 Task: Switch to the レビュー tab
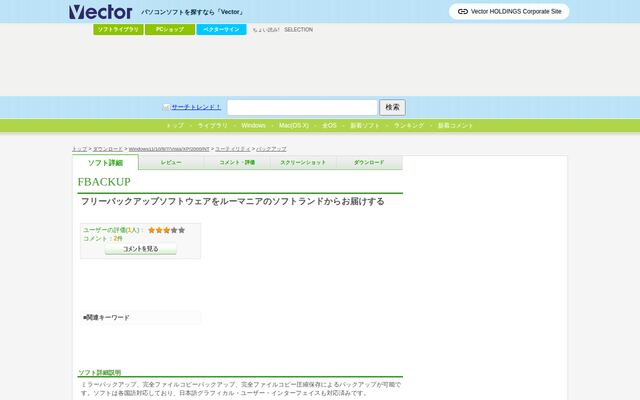pos(171,162)
